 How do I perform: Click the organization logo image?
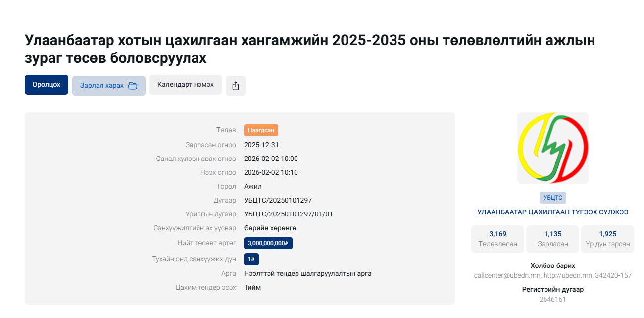pos(552,148)
